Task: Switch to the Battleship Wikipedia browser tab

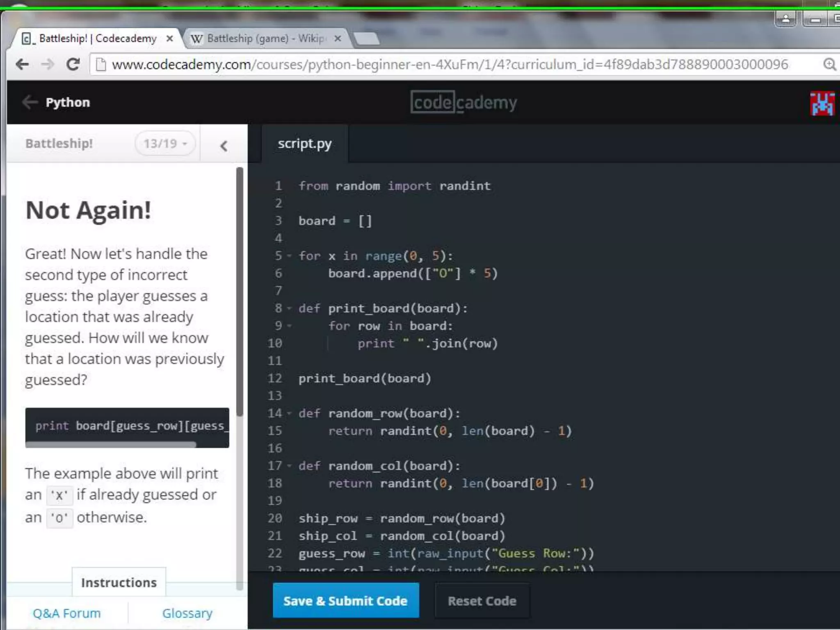Action: point(265,39)
